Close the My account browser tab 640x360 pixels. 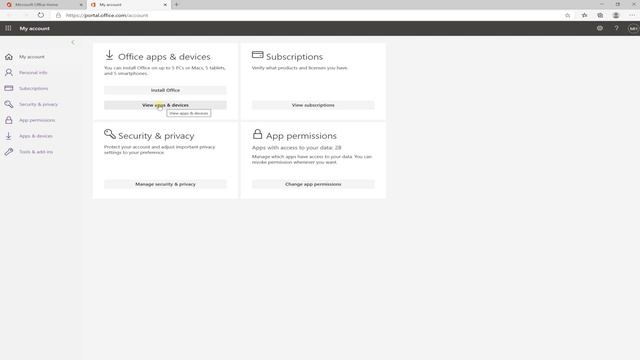tap(165, 4)
